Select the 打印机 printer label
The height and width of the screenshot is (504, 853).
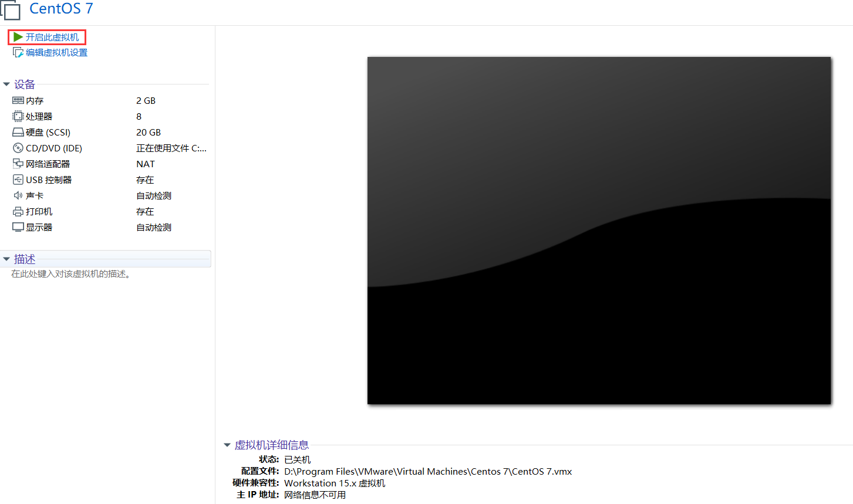[x=39, y=212]
